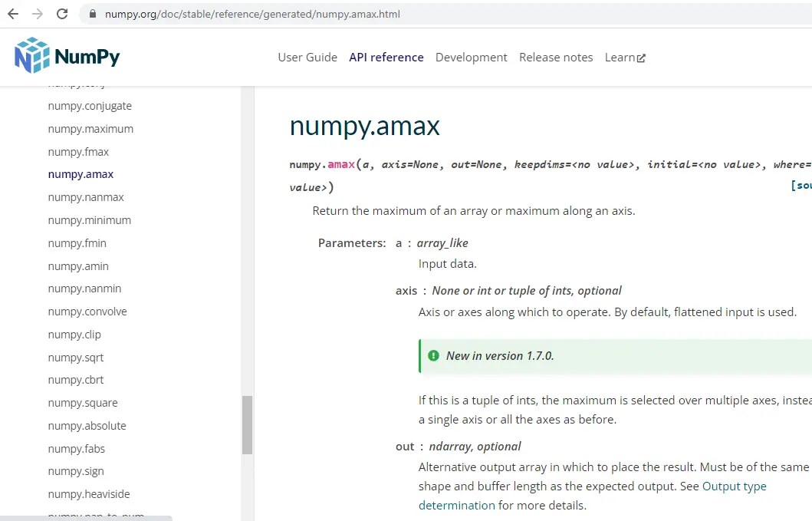Click the 'Parameters:' label
812x521 pixels.
pyautogui.click(x=352, y=243)
